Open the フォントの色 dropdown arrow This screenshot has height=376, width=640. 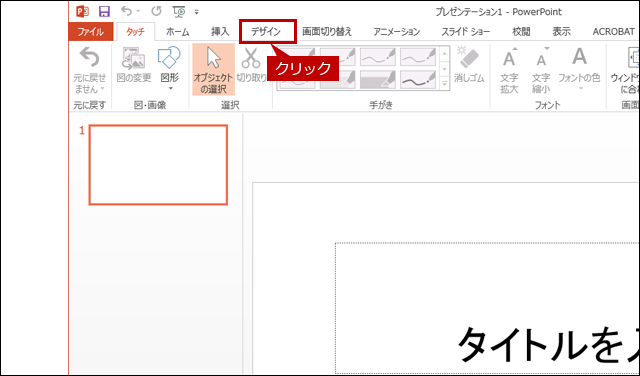581,89
